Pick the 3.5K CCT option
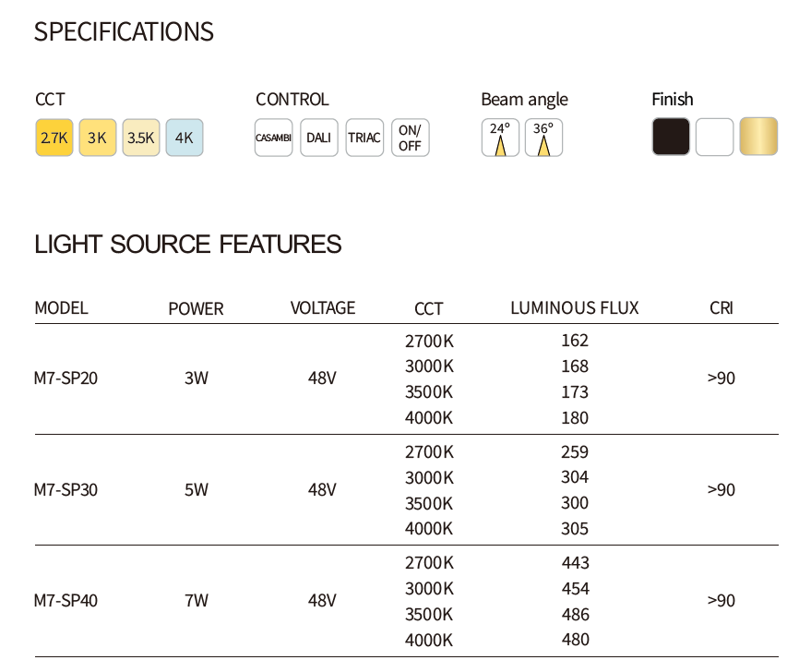 (141, 138)
